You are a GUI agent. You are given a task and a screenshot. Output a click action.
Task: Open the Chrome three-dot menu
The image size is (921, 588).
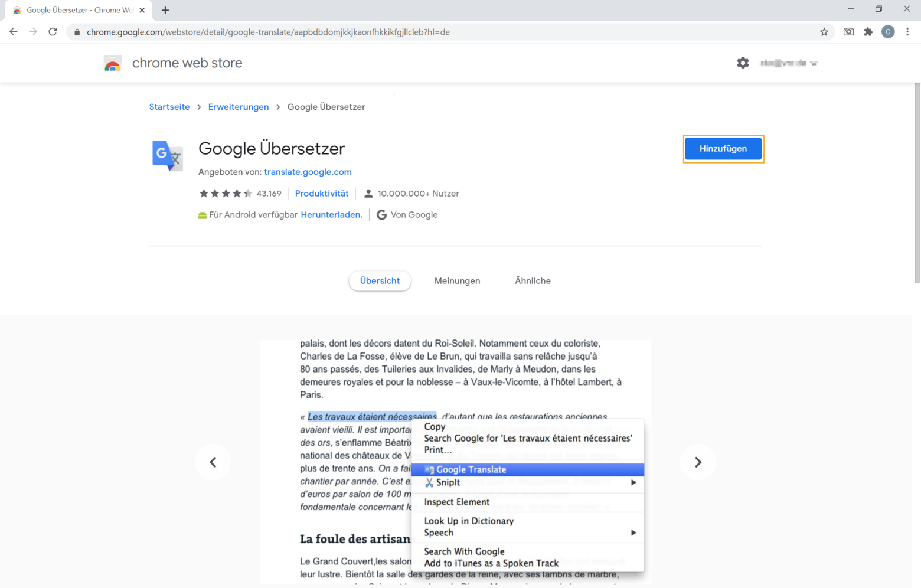click(x=907, y=32)
